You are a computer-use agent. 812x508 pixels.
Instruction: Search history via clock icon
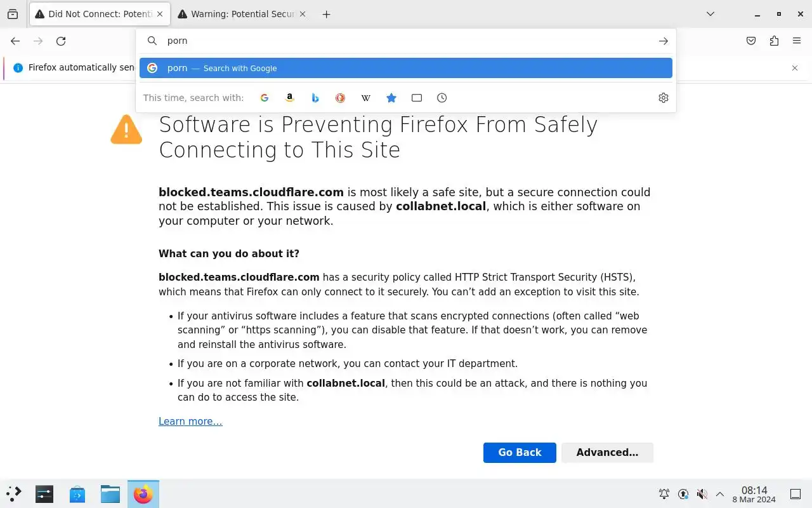[x=442, y=98]
